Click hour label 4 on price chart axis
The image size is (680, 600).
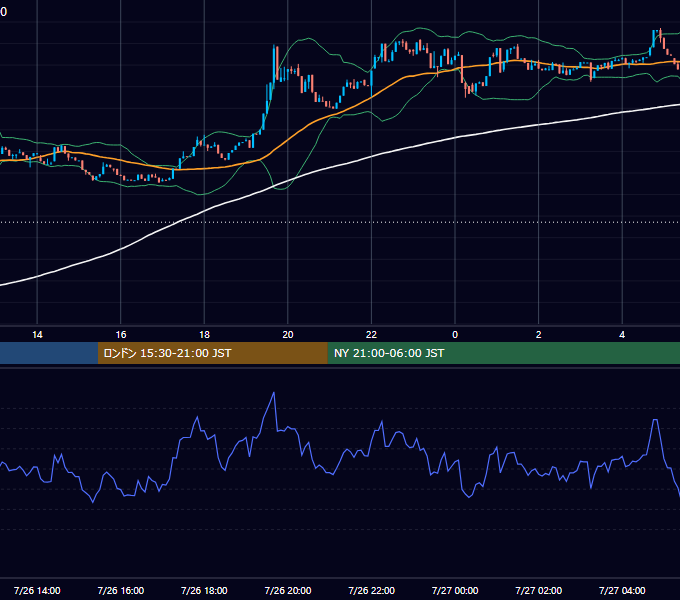pos(622,335)
